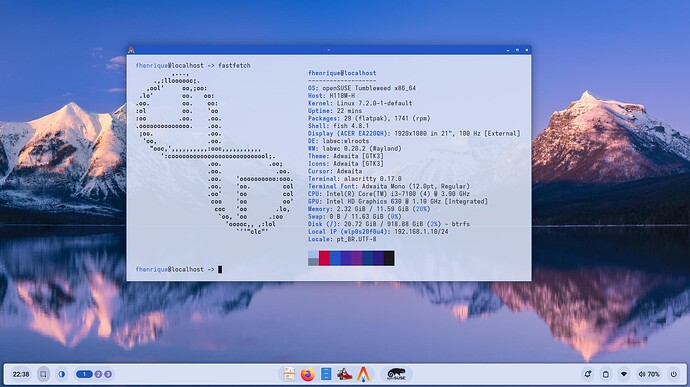The height and width of the screenshot is (387, 690).
Task: Click the 'Uptime: 22 mins' line
Action: [x=335, y=111]
